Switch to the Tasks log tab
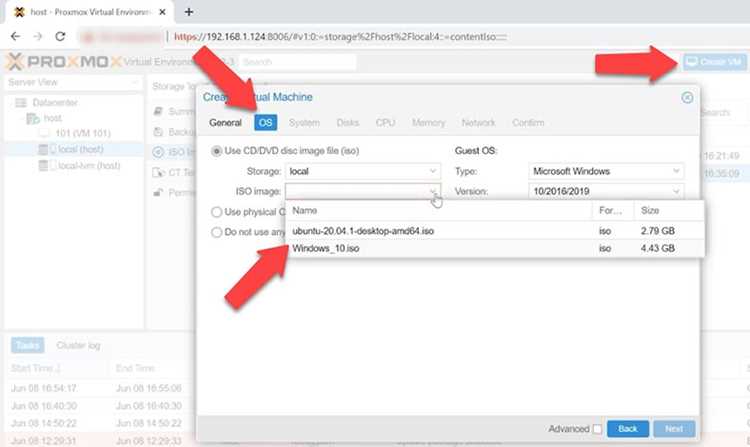This screenshot has width=750, height=447. click(x=27, y=345)
